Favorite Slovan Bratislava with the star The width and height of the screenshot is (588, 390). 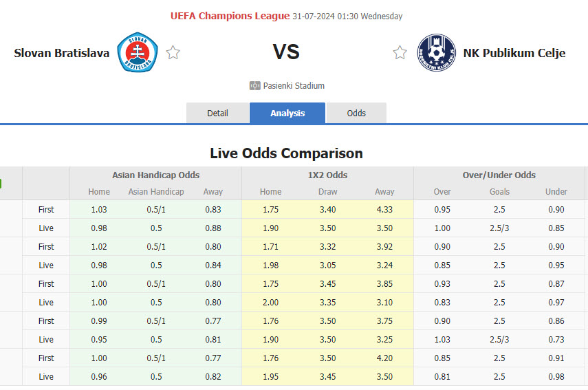coord(173,53)
